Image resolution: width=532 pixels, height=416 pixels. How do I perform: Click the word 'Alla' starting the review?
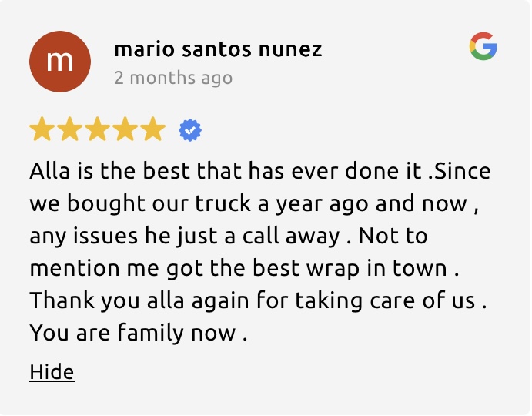[49, 170]
